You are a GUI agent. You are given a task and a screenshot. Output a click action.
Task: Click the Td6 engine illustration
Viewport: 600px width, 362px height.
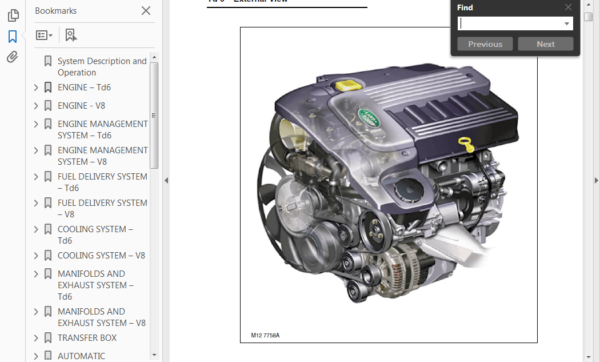(x=389, y=185)
